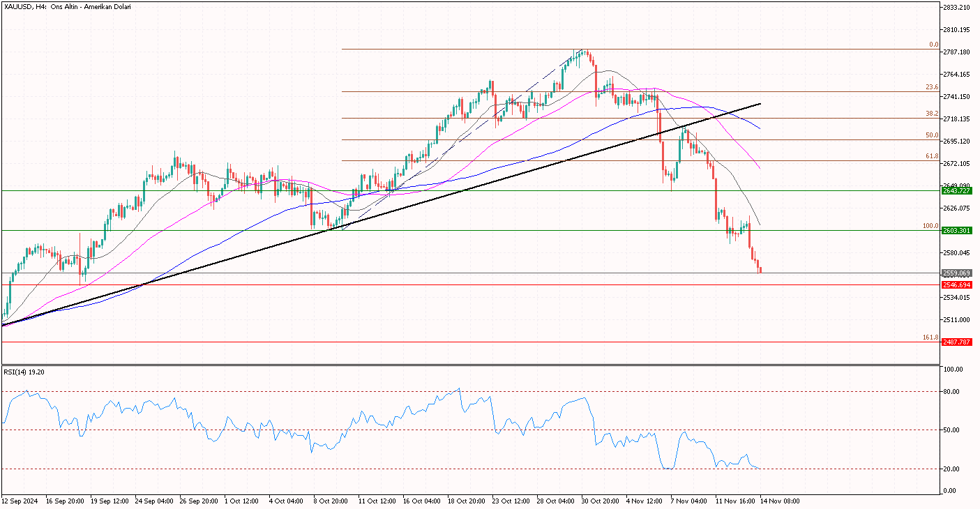Click the 2764.165 price axis value
The image size is (980, 509).
(x=957, y=75)
